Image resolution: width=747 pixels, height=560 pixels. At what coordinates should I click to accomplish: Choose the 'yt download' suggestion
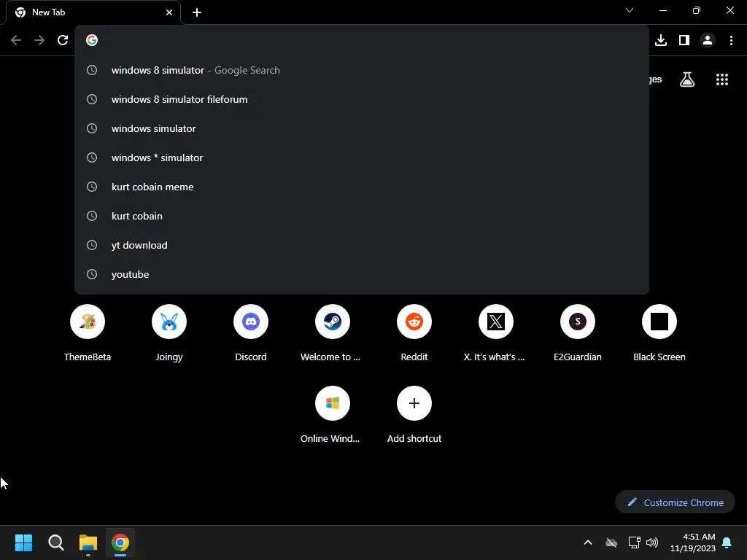point(362,245)
